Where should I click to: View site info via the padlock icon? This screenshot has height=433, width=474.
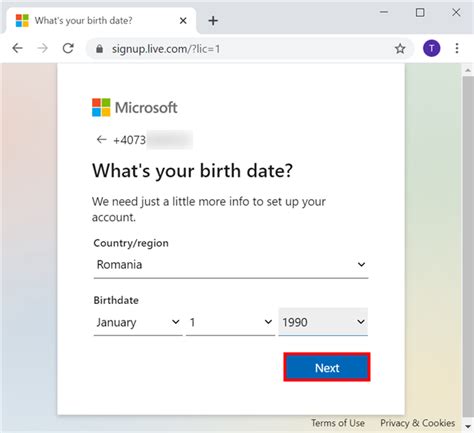coord(99,49)
